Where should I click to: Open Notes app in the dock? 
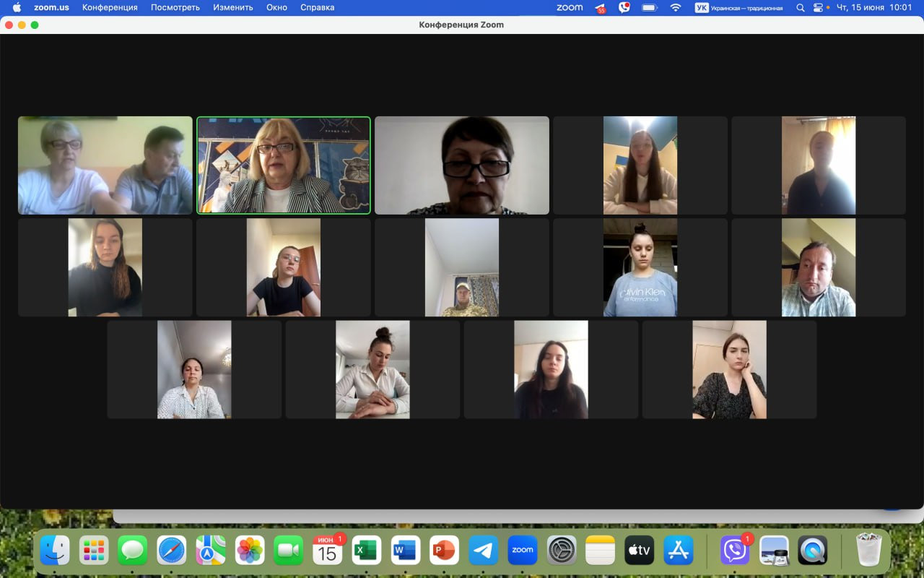(601, 551)
